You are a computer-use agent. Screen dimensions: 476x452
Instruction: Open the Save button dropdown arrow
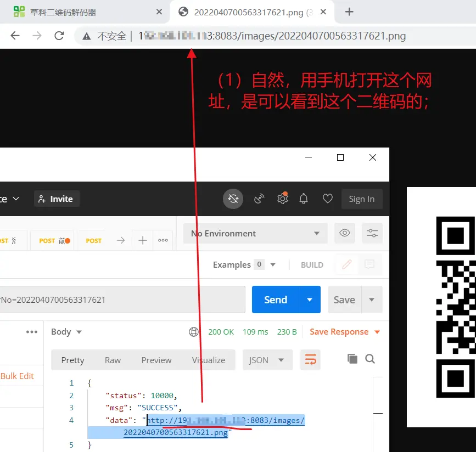pyautogui.click(x=372, y=300)
